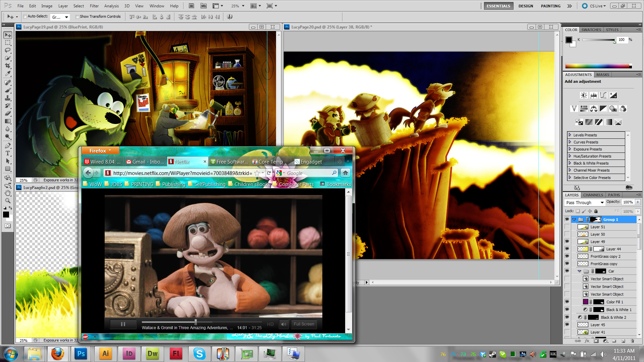Select the Spot Healing Brush tool
This screenshot has height=362, width=644.
pos(8,82)
